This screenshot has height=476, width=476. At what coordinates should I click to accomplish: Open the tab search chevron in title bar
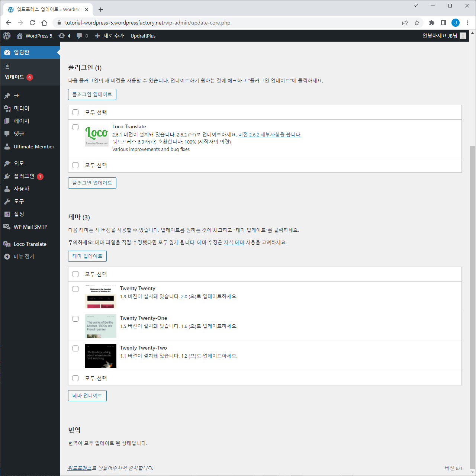416,6
